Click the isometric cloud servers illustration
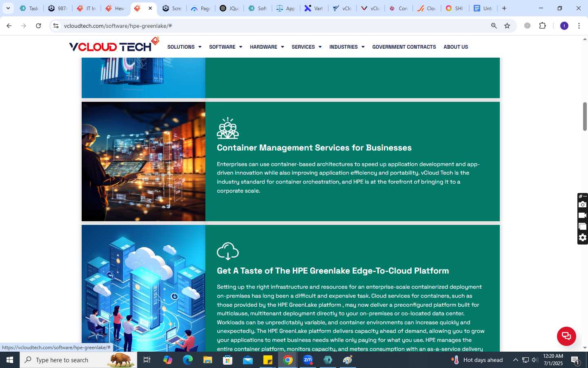 (143, 288)
